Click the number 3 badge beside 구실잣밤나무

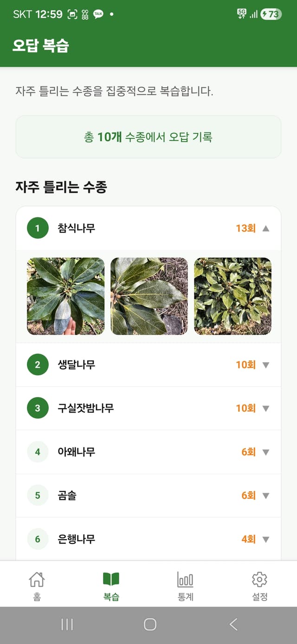click(37, 408)
